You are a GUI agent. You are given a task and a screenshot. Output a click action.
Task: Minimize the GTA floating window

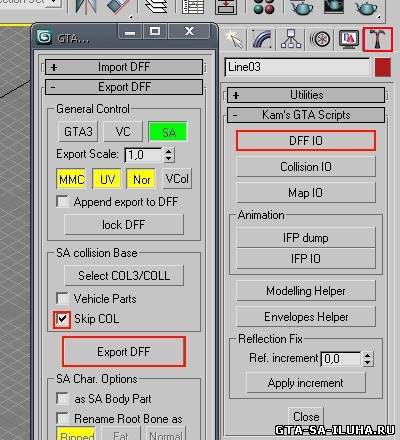[130, 32]
